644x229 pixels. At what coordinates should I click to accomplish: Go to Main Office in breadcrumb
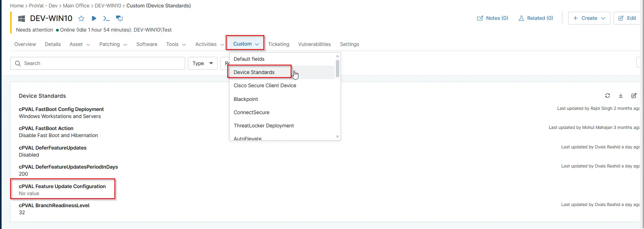76,6
